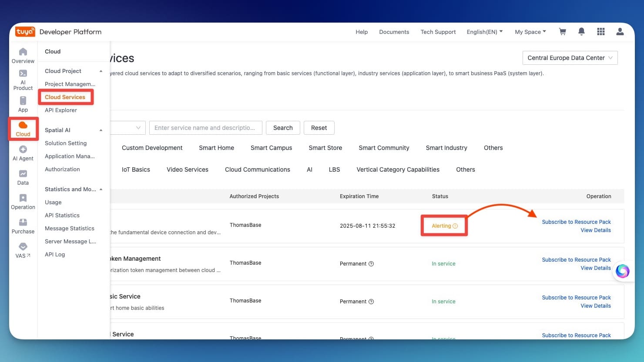Open the AI Agent sidebar icon

pyautogui.click(x=23, y=153)
